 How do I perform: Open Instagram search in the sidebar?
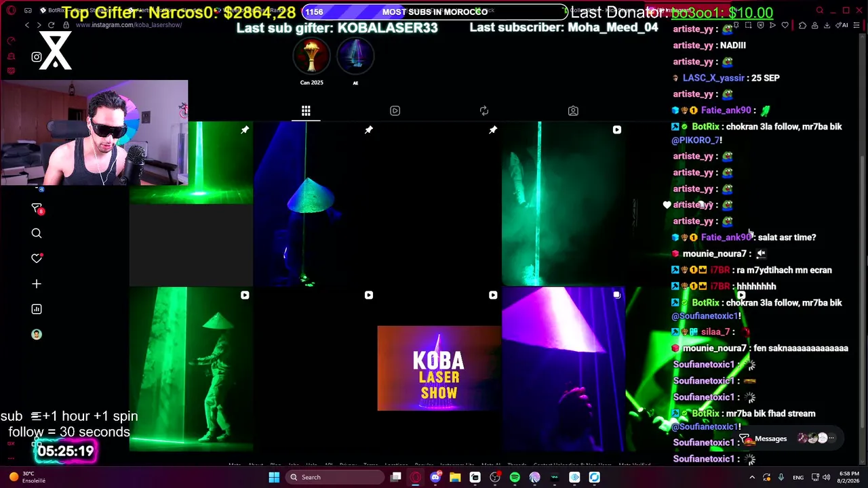point(37,233)
